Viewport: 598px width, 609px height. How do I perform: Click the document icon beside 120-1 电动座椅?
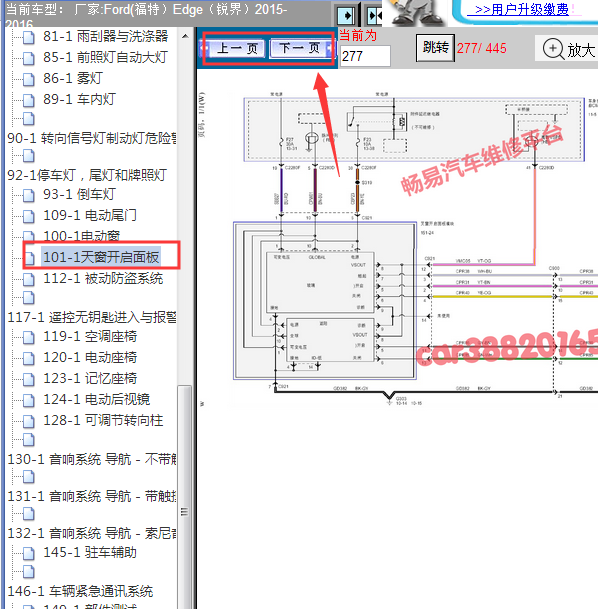(x=28, y=358)
